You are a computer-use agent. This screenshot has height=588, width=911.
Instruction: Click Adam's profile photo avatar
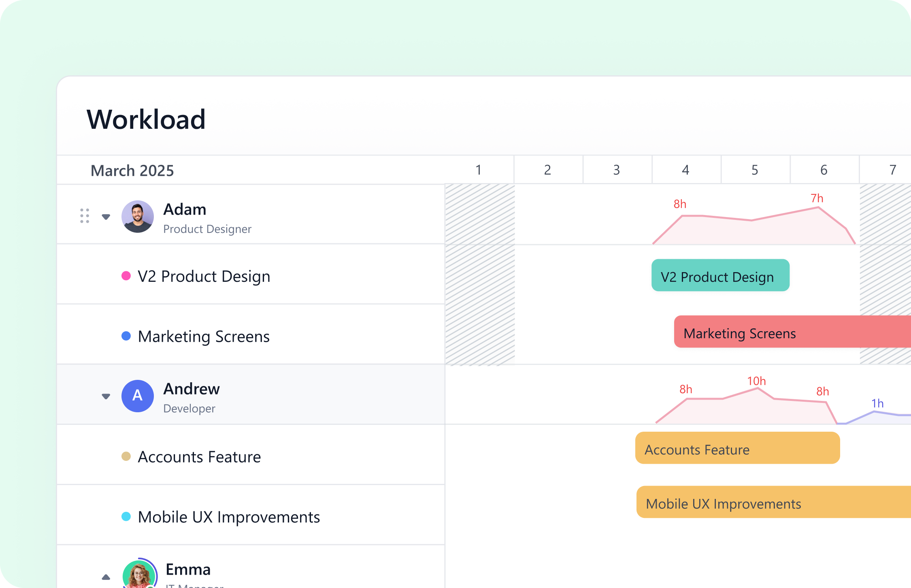pos(138,217)
